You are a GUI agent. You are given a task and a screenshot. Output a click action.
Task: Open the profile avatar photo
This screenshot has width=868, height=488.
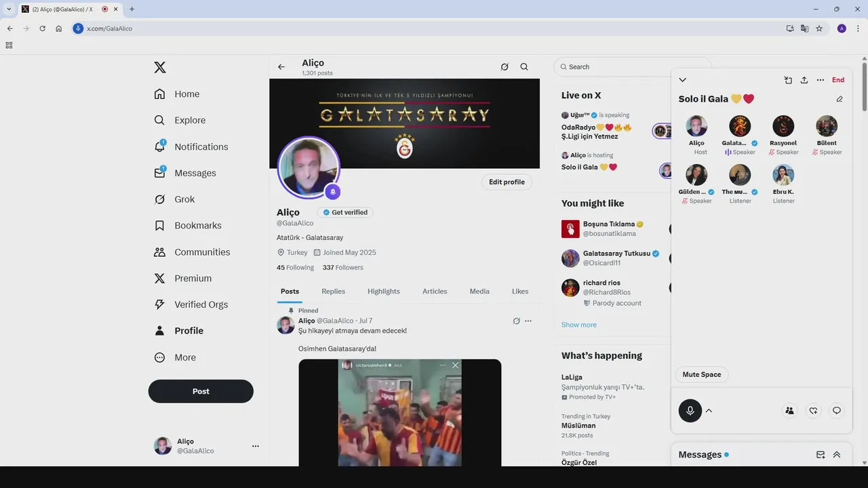click(309, 168)
